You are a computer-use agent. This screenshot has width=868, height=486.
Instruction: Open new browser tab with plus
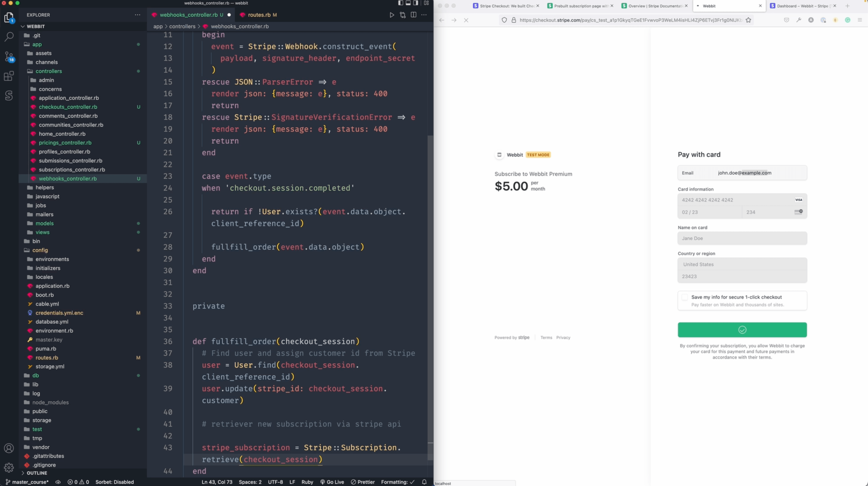pos(847,6)
